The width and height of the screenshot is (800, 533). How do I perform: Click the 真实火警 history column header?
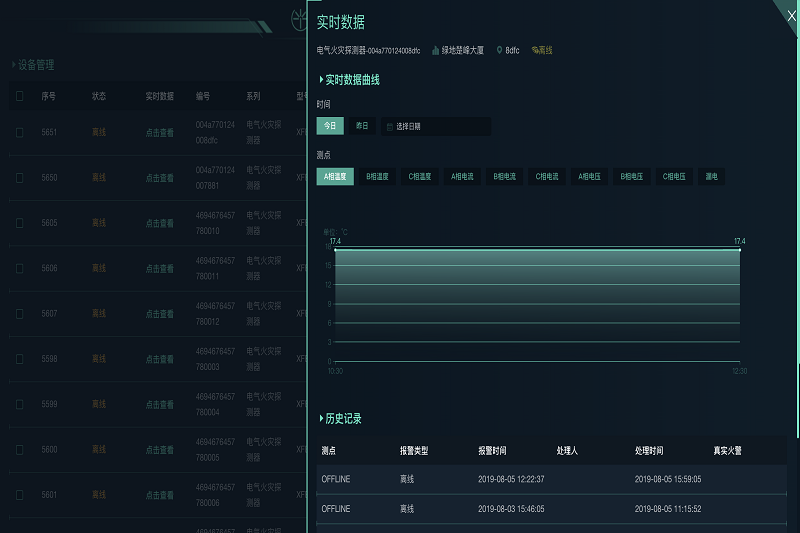(727, 450)
